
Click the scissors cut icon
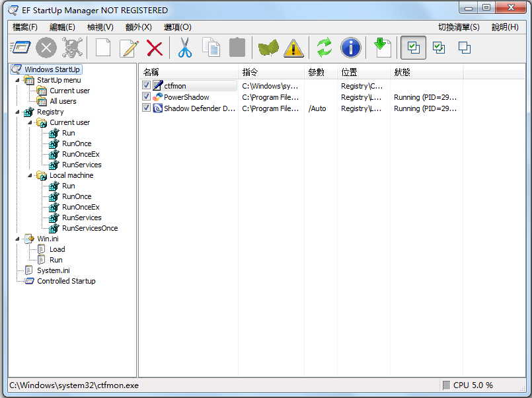(x=185, y=48)
